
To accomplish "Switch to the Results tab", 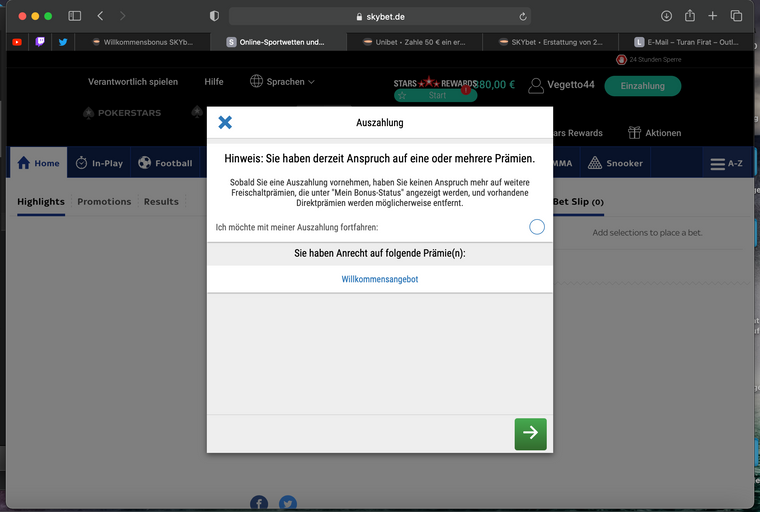I will click(x=161, y=202).
